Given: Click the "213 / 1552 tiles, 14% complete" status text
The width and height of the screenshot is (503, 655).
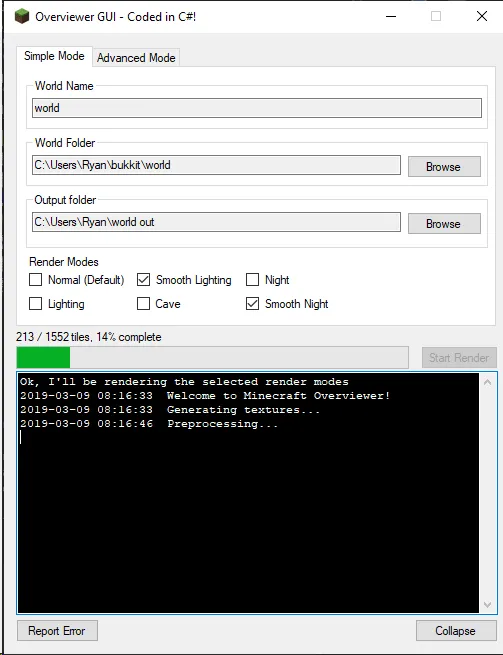Looking at the screenshot, I should click(89, 337).
